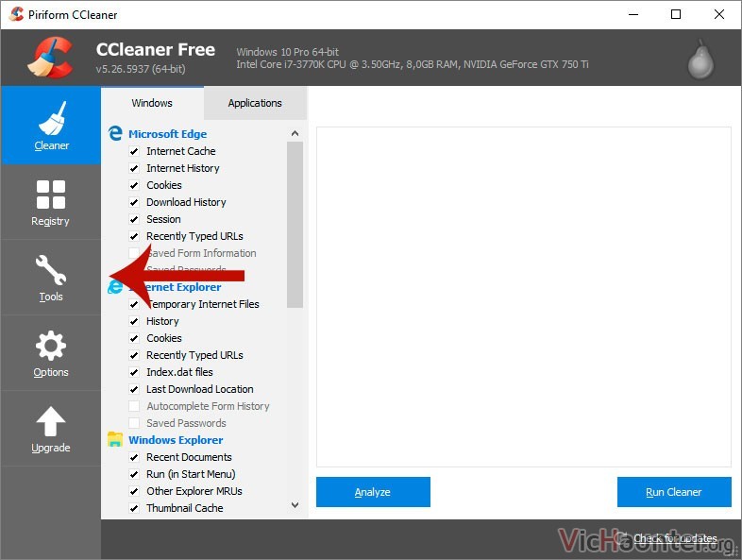Enable IE Saved Passwords checkbox
The width and height of the screenshot is (742, 560).
coord(134,423)
